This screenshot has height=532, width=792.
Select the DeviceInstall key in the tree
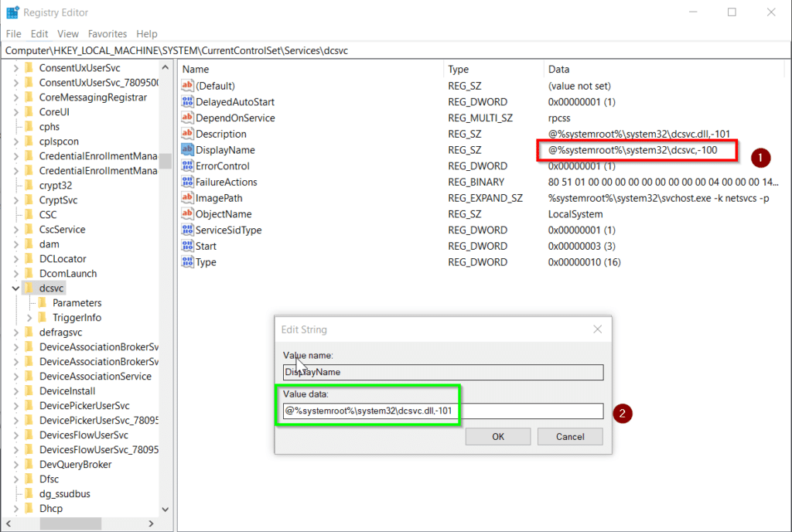pyautogui.click(x=67, y=391)
